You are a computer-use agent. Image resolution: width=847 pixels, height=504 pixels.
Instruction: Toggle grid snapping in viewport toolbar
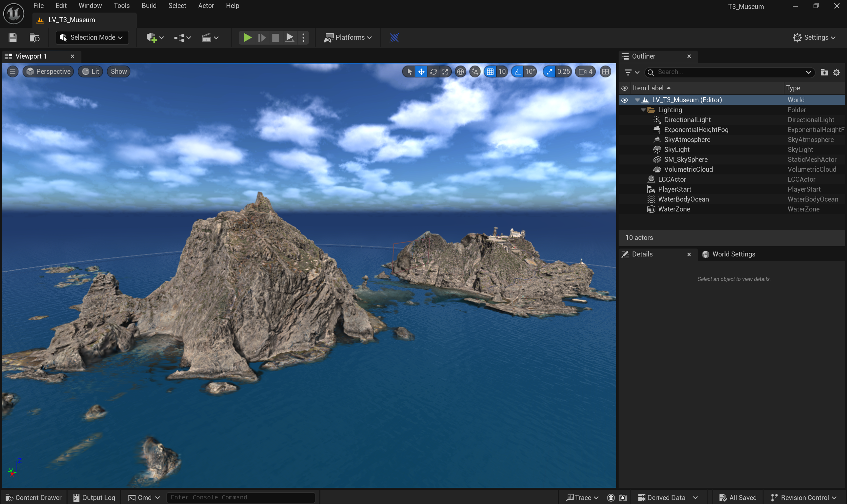click(x=490, y=72)
